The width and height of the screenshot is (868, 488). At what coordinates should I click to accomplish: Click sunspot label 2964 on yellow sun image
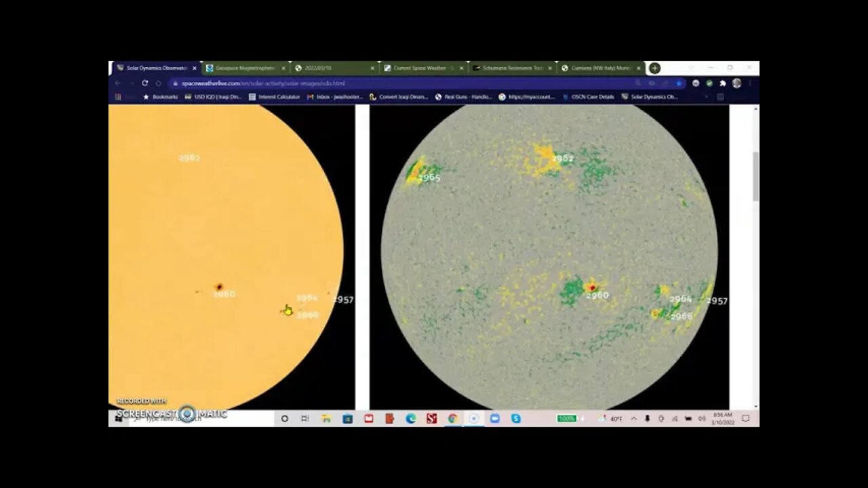307,298
